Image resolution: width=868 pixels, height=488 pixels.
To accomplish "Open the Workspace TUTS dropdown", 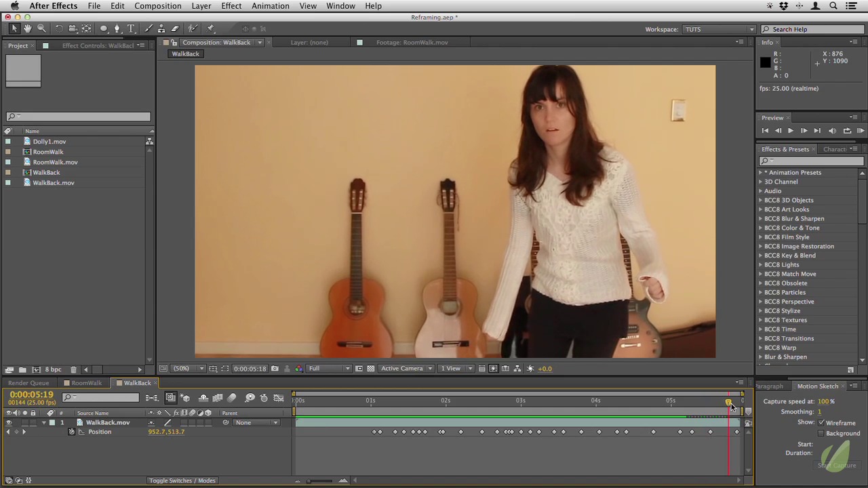I will pos(719,29).
